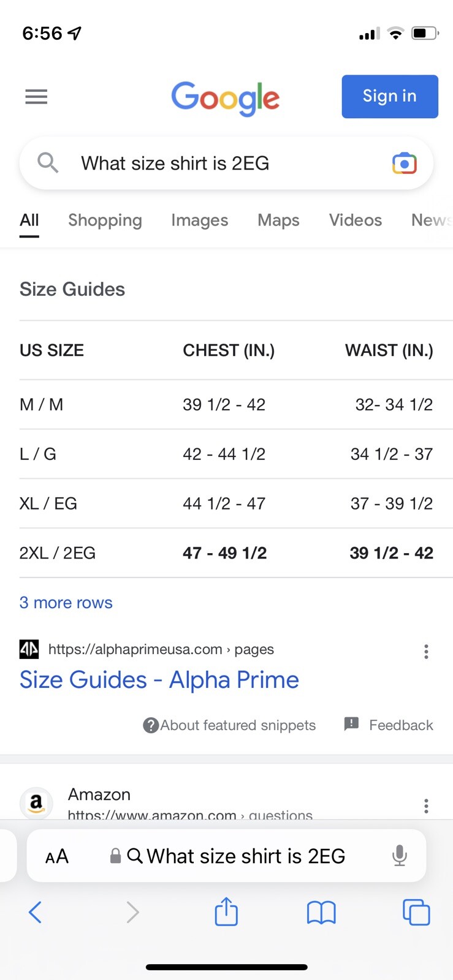
Task: Open the Google hamburger menu
Action: (36, 97)
